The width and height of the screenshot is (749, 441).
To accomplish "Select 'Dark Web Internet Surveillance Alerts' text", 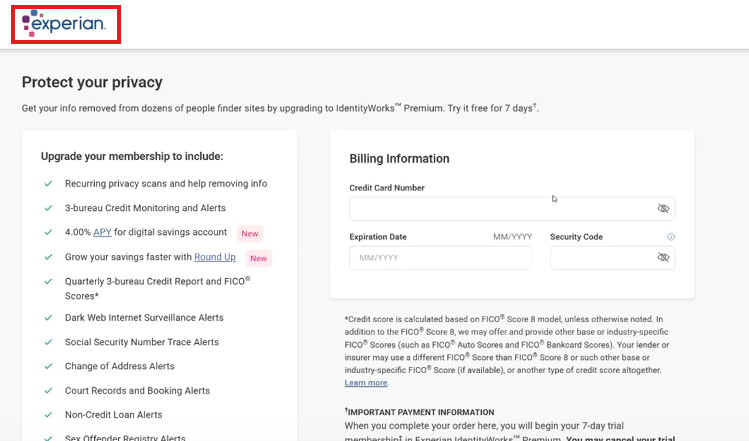I will [144, 318].
